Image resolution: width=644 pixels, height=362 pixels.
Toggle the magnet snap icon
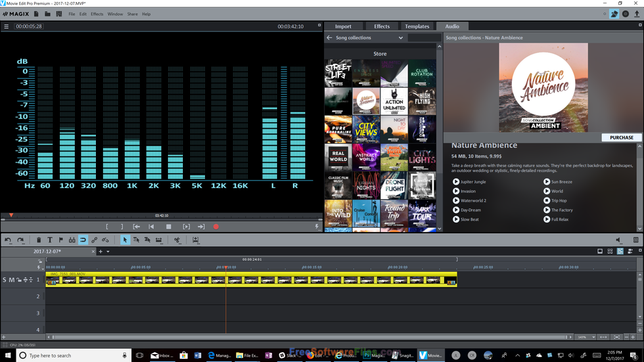click(x=83, y=240)
